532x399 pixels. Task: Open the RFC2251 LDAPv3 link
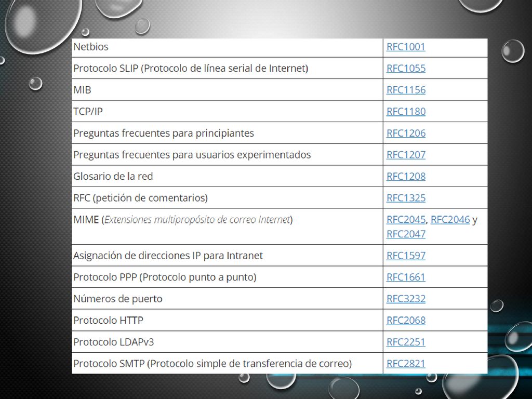click(x=406, y=342)
